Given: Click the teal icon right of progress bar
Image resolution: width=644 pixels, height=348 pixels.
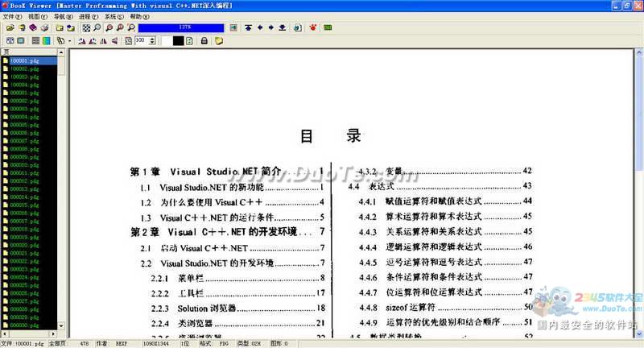Looking at the screenshot, I should 233,27.
